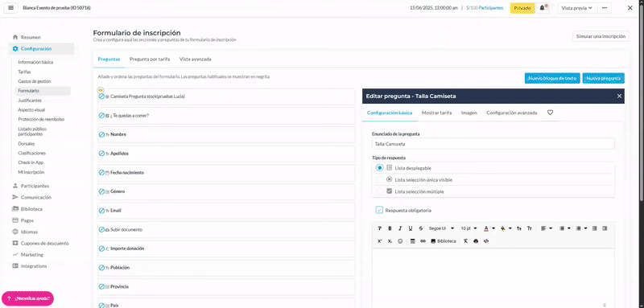Open code view in the editor
The height and width of the screenshot is (308, 644).
(486, 241)
